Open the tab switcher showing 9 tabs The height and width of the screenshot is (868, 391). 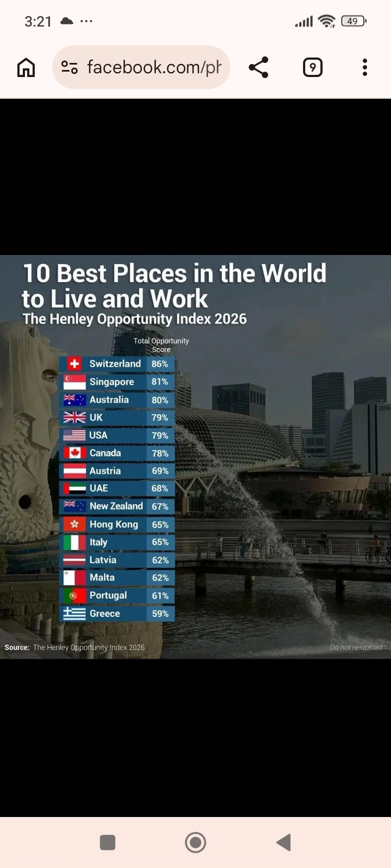point(312,67)
